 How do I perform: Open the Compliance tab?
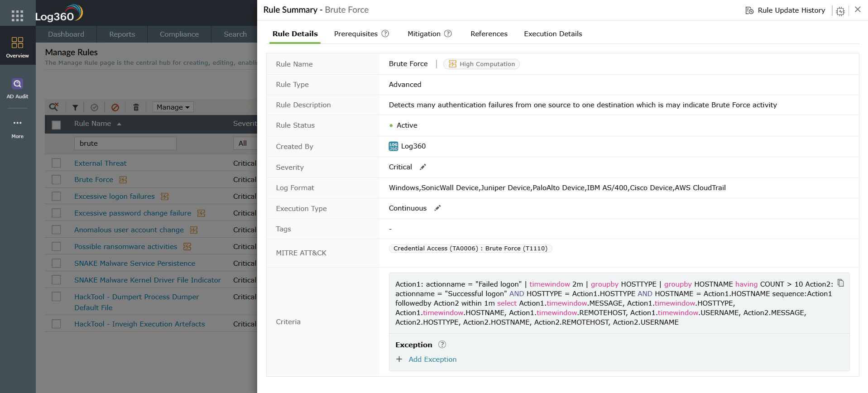coord(179,34)
